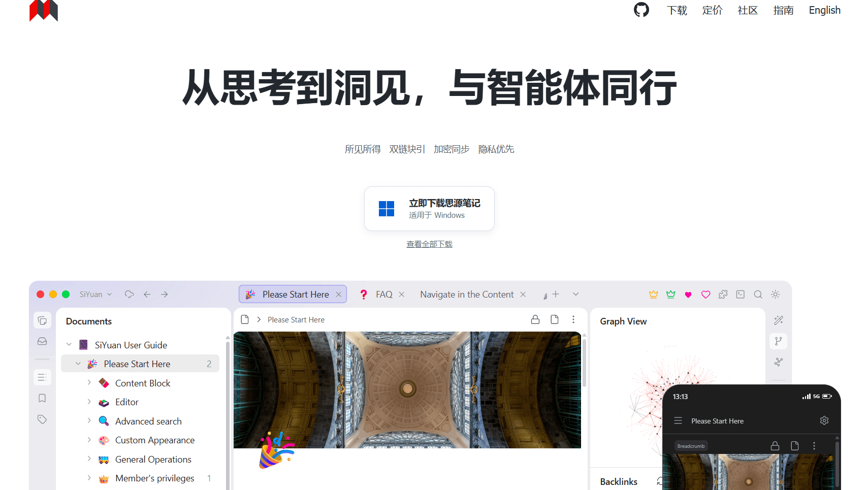
Task: Switch to the Please Start Here tab
Action: (x=293, y=294)
